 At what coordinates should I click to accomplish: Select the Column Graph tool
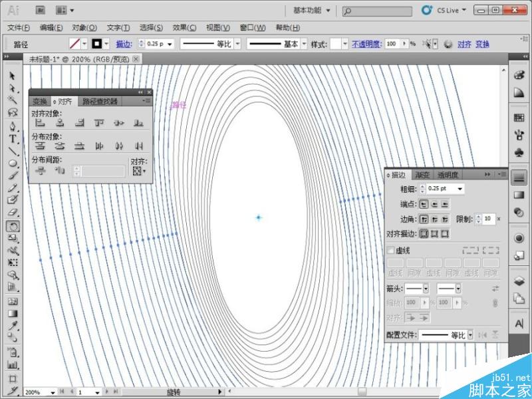[12, 365]
